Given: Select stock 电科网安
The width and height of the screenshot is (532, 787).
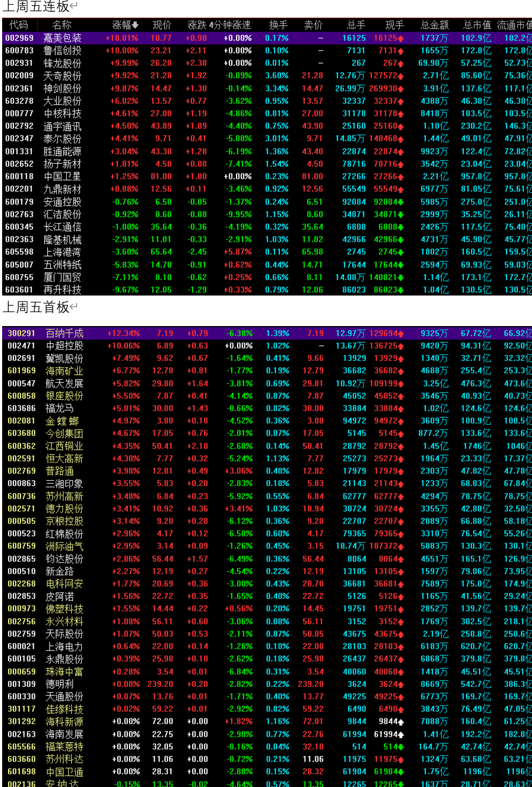Looking at the screenshot, I should pos(65,584).
